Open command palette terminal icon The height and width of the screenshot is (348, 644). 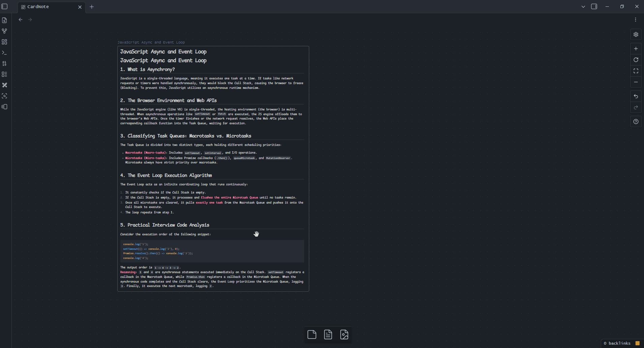[x=4, y=53]
